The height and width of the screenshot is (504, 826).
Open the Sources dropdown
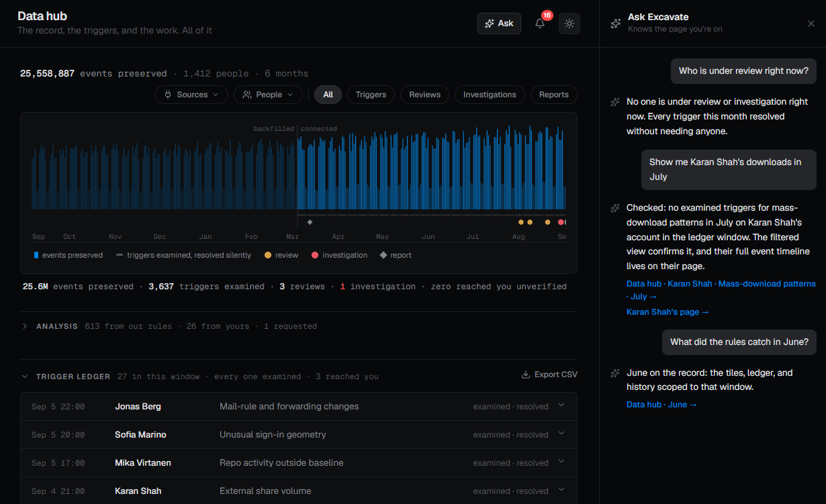[191, 95]
